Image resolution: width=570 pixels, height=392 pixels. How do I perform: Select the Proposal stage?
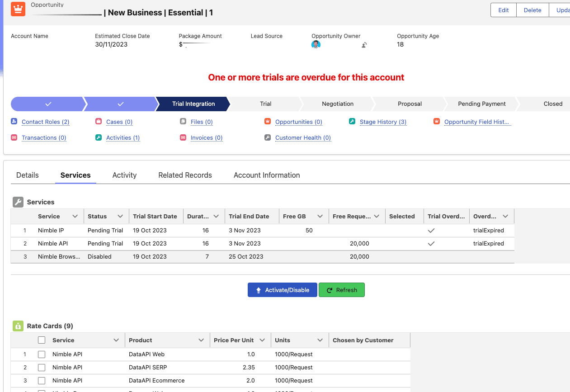pos(410,104)
